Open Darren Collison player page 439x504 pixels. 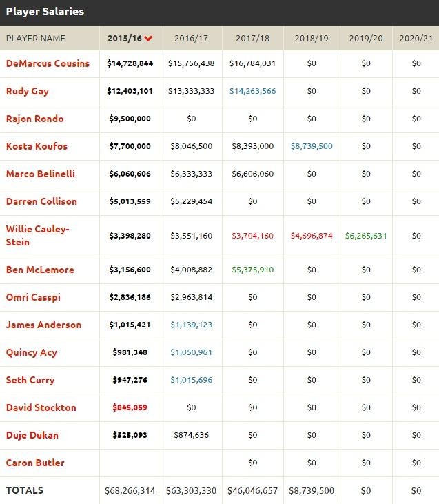click(x=41, y=201)
